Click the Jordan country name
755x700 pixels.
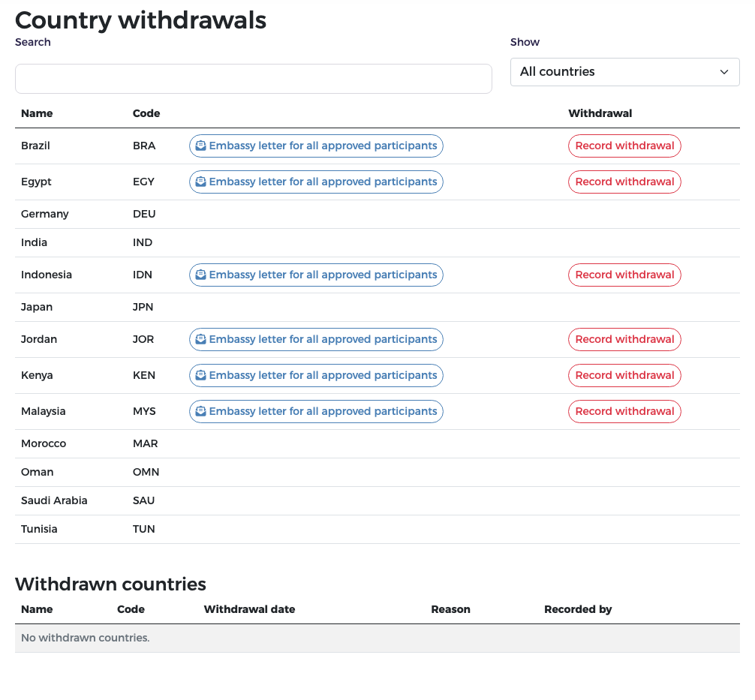click(x=39, y=339)
